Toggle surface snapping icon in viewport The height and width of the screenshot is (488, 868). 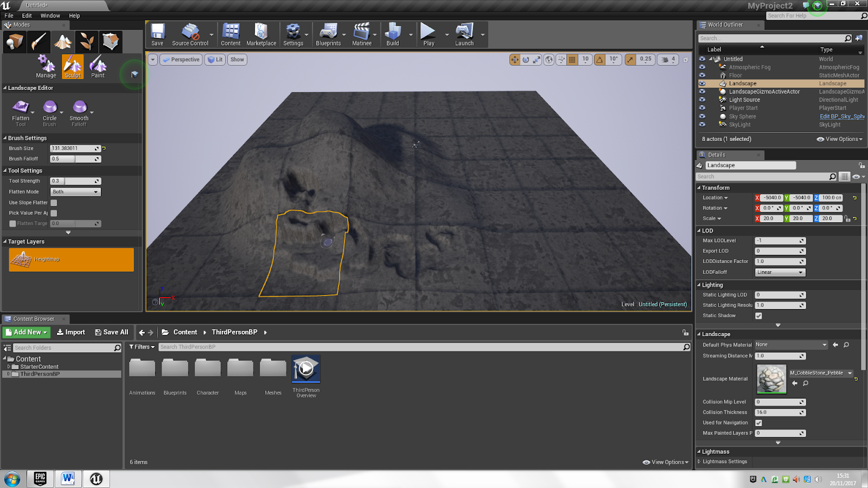coord(561,60)
